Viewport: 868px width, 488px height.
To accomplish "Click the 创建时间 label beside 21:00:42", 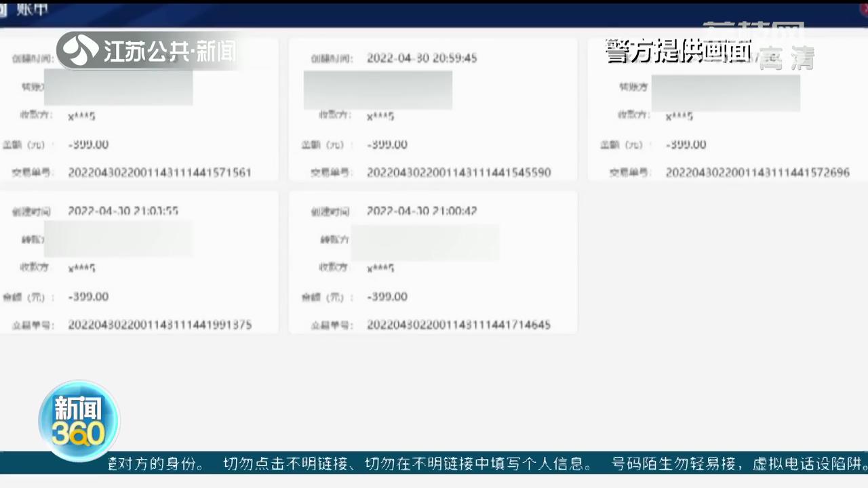I will 330,211.
